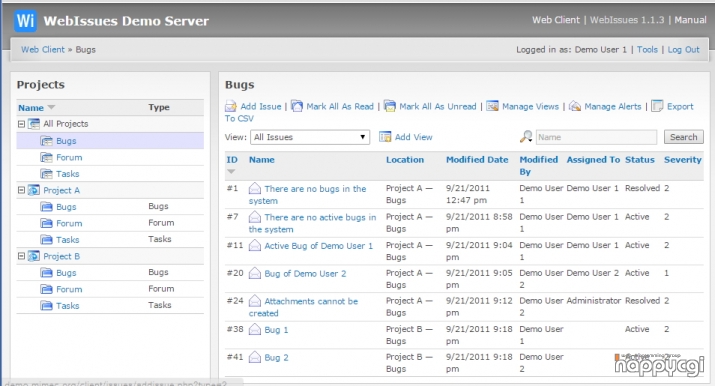Sort issues by Modified Date column
The width and height of the screenshot is (715, 386).
[477, 160]
